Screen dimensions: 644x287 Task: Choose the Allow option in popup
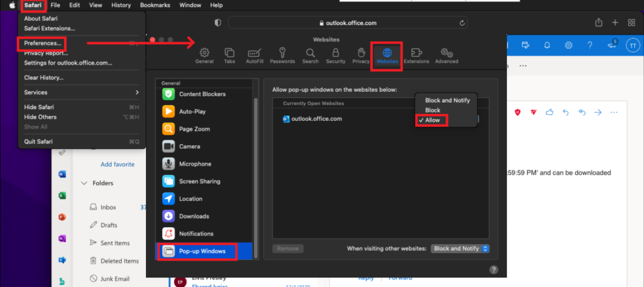click(x=432, y=120)
